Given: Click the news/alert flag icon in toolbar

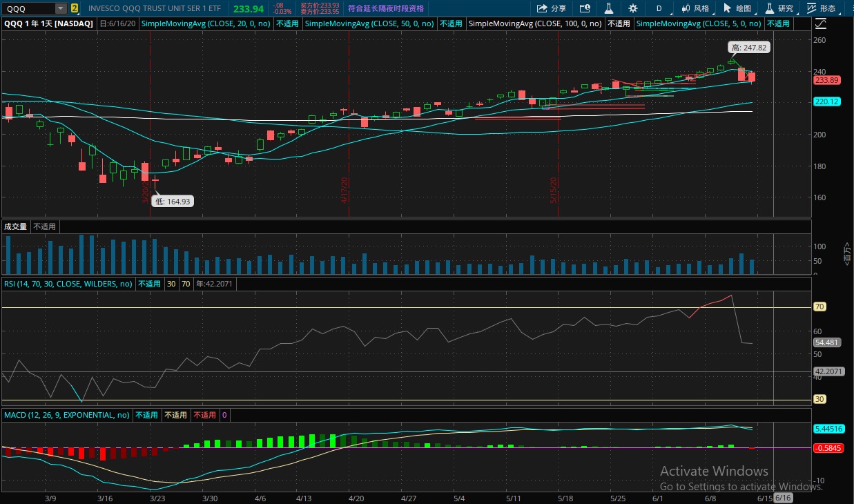Looking at the screenshot, I should tap(585, 8).
